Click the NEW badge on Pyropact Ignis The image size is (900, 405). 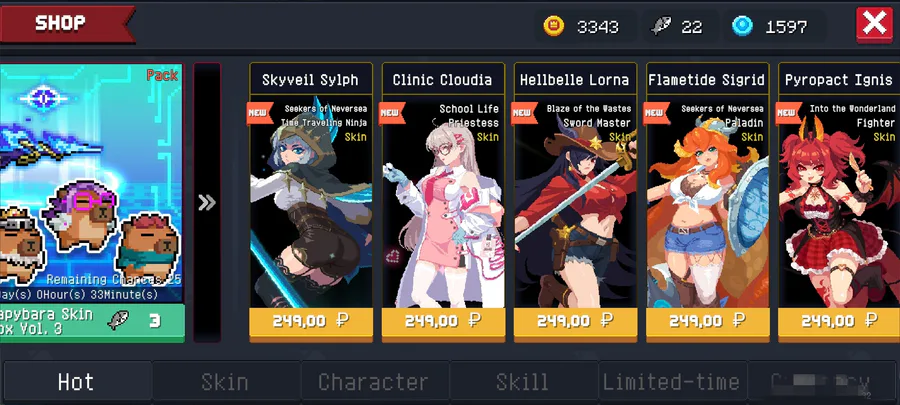[789, 113]
